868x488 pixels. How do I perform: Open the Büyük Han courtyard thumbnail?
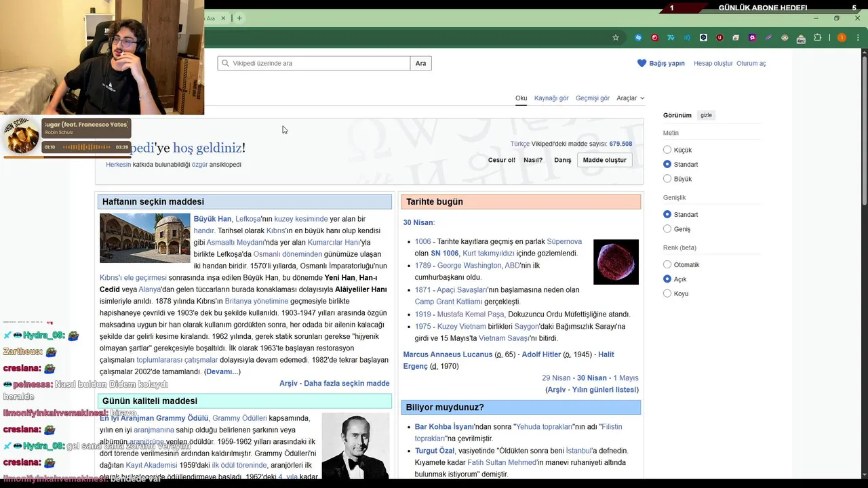click(145, 238)
